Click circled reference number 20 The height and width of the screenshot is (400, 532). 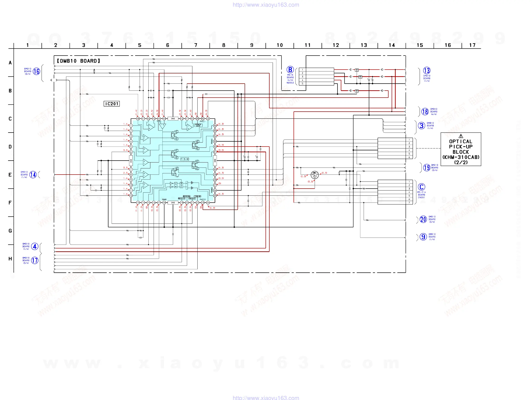[423, 219]
